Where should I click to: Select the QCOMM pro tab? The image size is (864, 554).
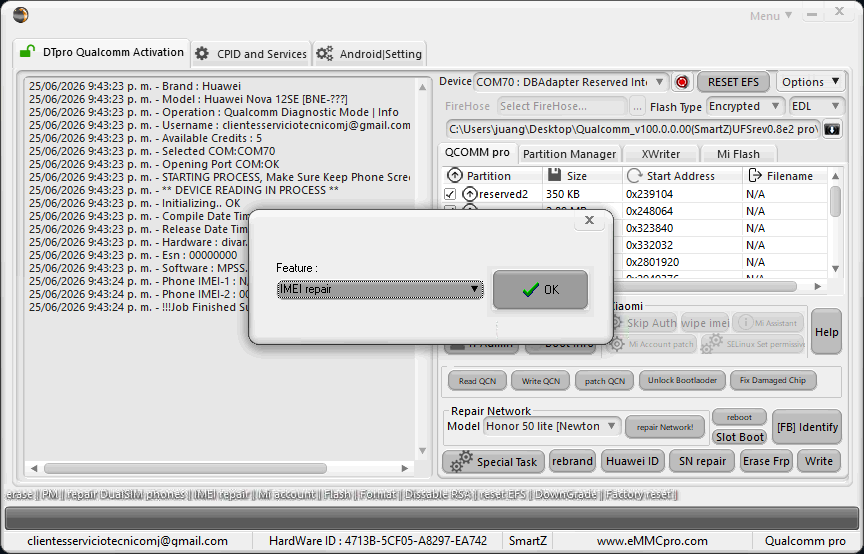(477, 153)
